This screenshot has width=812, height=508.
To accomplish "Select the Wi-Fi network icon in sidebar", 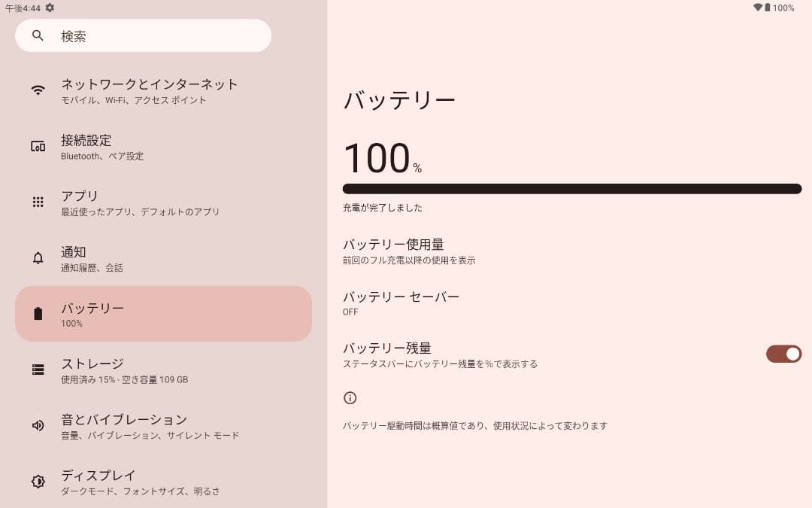I will click(38, 90).
